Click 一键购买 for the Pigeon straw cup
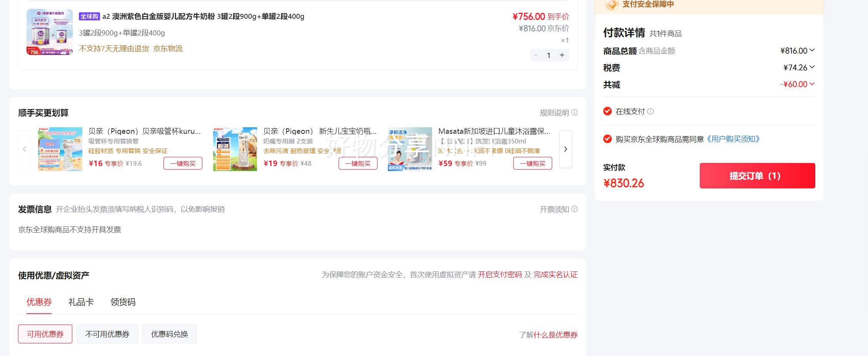Image resolution: width=868 pixels, height=356 pixels. click(183, 163)
